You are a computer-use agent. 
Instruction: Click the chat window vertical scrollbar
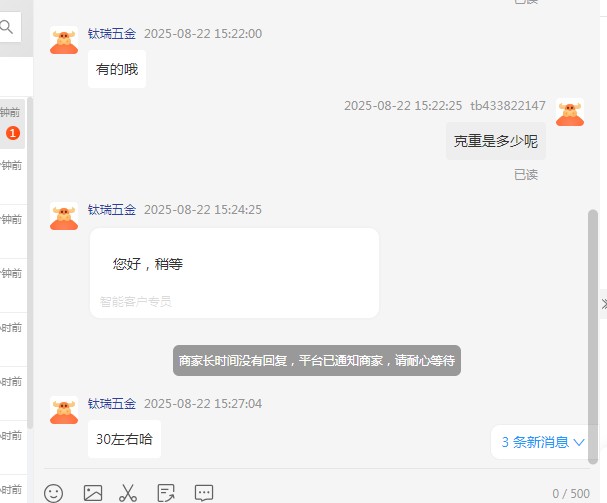(x=593, y=336)
